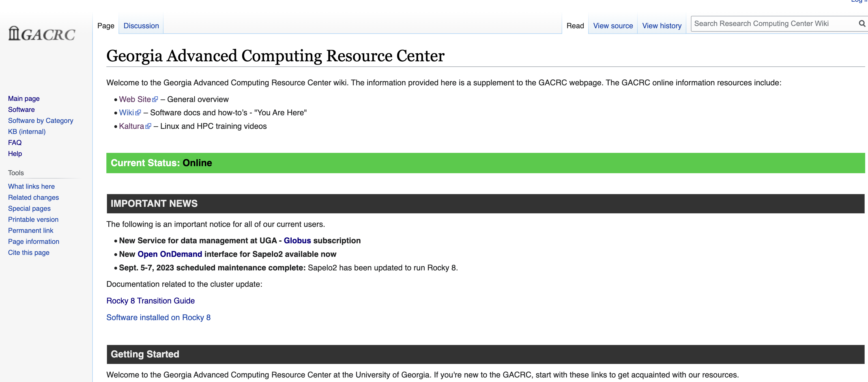Open the View history tab
868x382 pixels.
coord(662,26)
